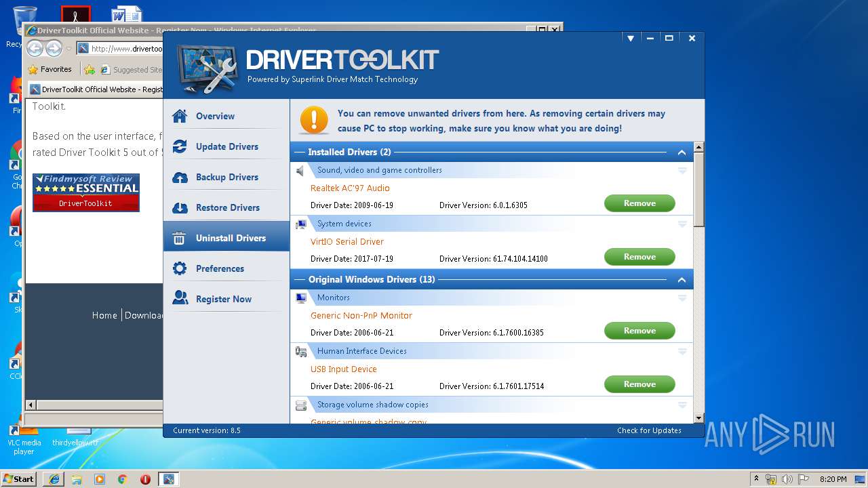Click the Preferences gear icon
Viewport: 868px width, 488px height.
[180, 268]
